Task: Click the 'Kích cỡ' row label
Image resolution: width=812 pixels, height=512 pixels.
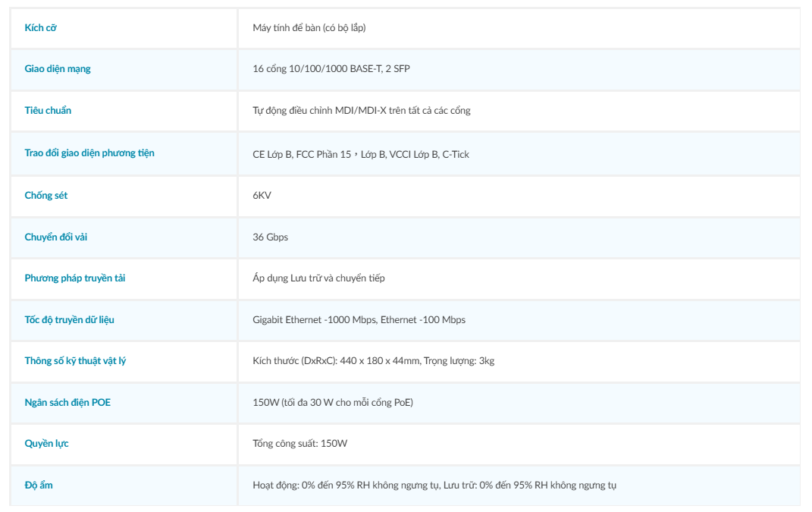Action: [40, 28]
